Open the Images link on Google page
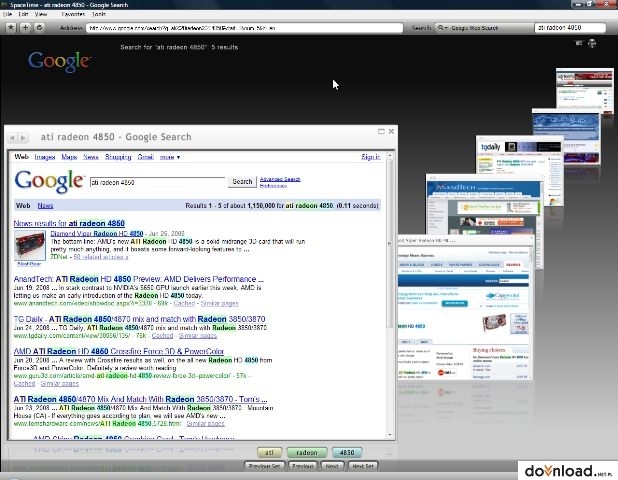The image size is (618, 480). (x=45, y=157)
